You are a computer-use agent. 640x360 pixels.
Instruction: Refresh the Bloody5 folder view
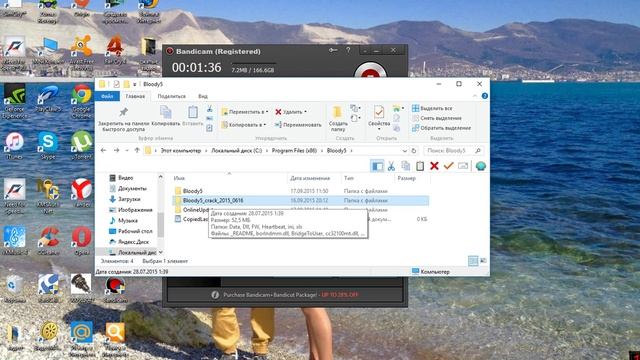click(x=413, y=151)
